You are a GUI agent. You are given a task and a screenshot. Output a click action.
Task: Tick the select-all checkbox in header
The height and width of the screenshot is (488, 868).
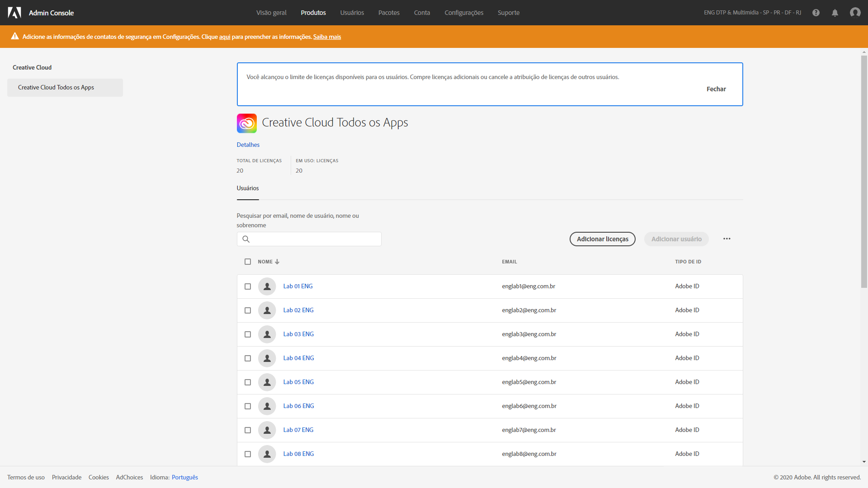coord(248,262)
